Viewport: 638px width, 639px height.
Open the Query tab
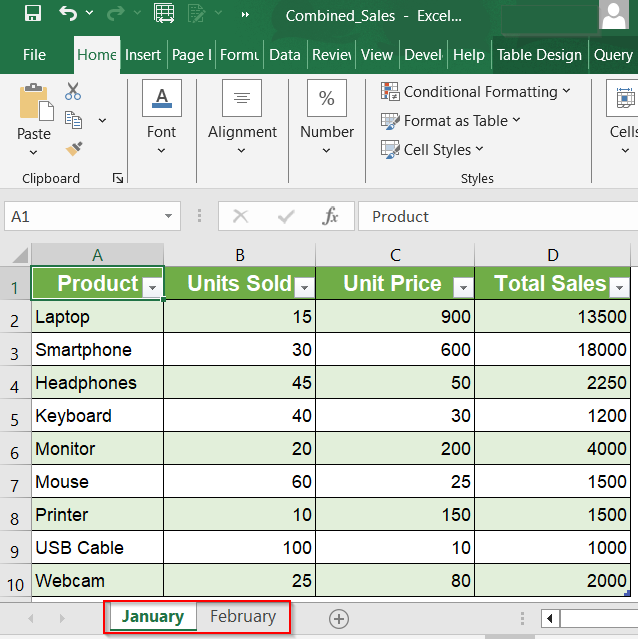[x=613, y=55]
